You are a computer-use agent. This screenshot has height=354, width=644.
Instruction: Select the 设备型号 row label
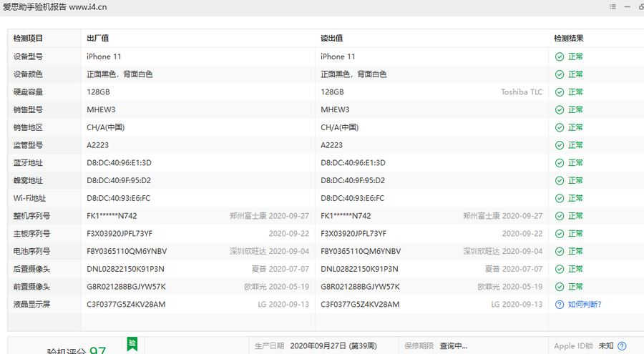click(x=28, y=56)
